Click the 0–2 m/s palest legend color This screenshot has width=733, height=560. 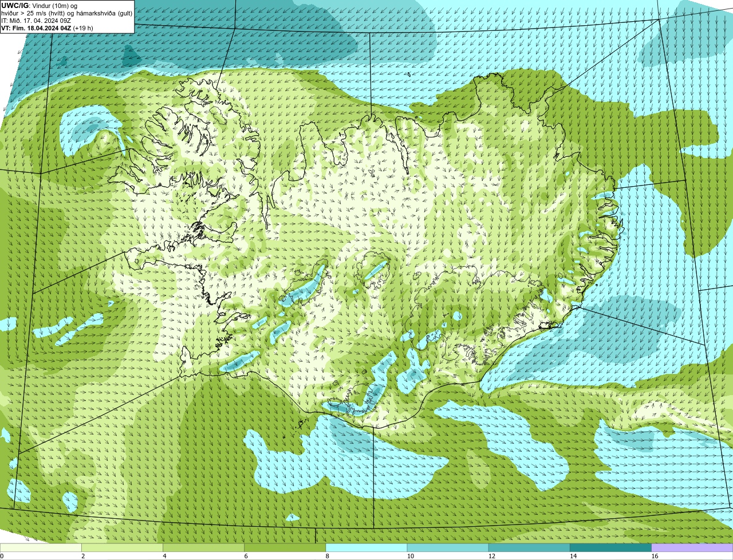click(x=41, y=547)
